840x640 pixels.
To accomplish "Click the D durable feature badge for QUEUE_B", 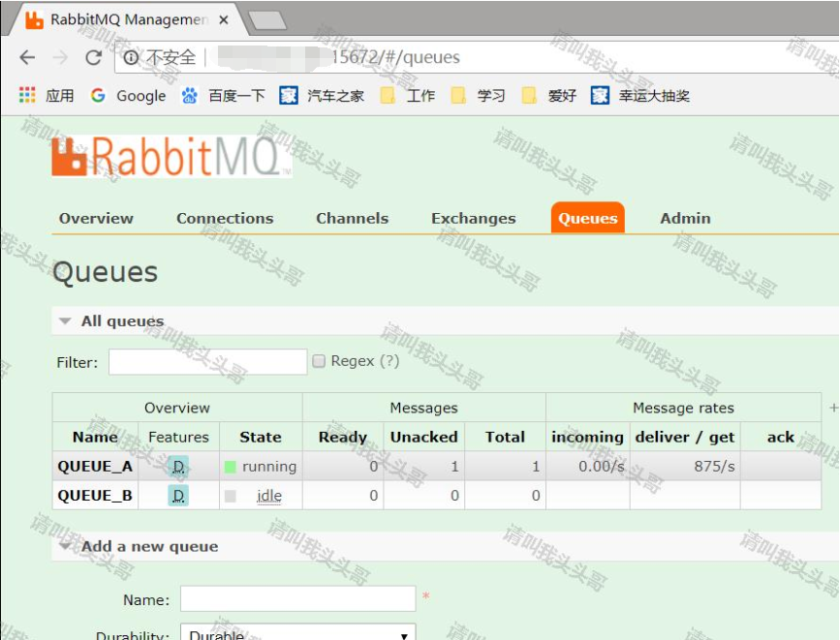I will coord(178,496).
